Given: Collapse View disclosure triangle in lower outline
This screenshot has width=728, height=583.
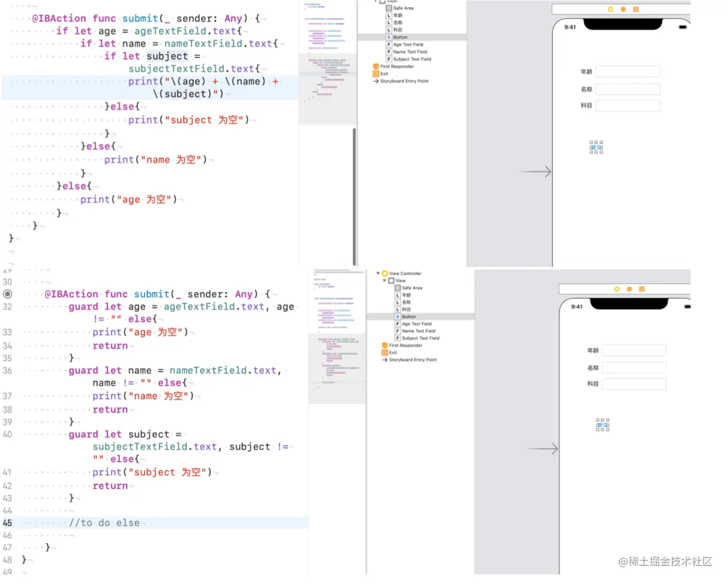Looking at the screenshot, I should pyautogui.click(x=385, y=281).
